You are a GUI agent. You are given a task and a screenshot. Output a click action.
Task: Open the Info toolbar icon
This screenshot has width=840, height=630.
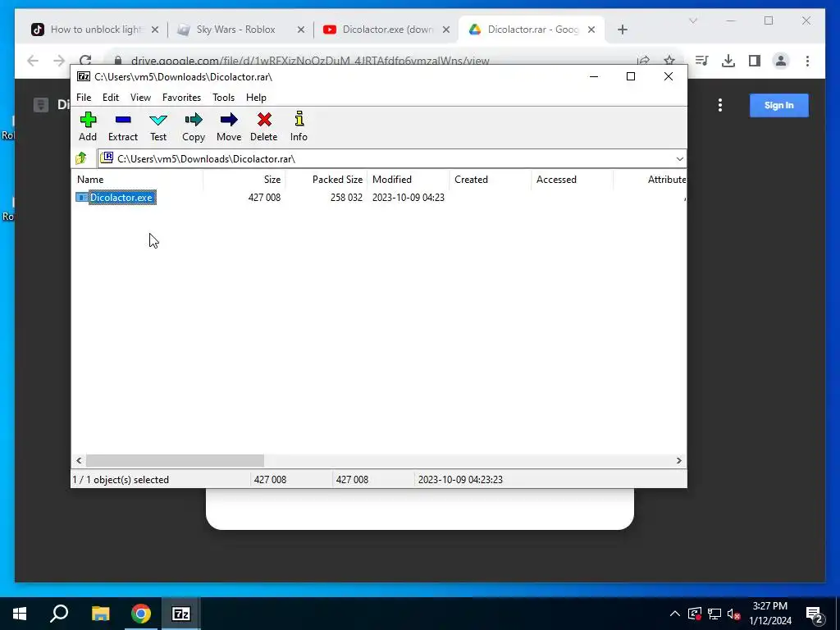pos(299,127)
